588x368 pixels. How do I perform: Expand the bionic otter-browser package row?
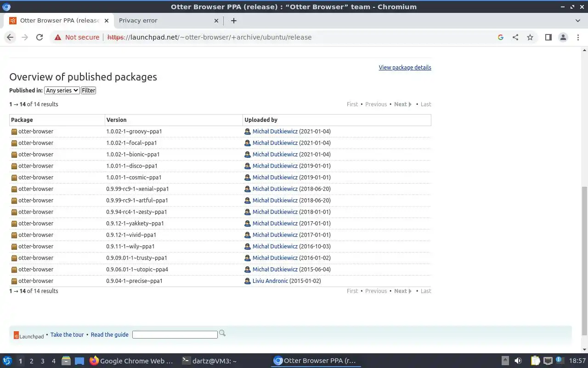220,154
